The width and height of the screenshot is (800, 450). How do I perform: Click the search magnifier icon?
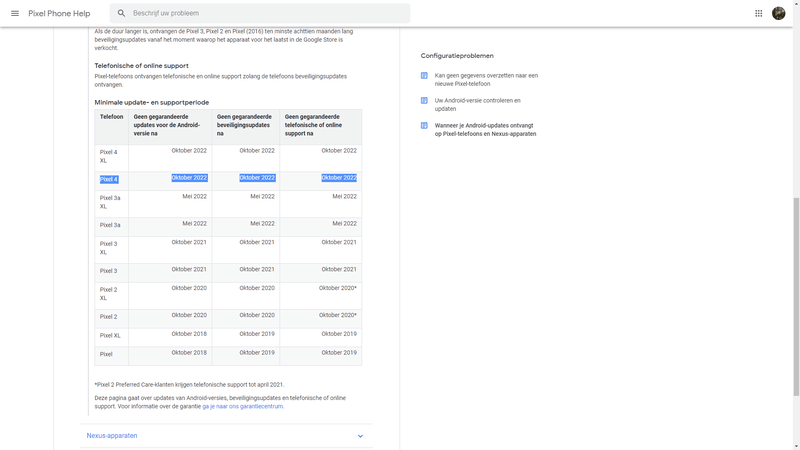pyautogui.click(x=121, y=13)
